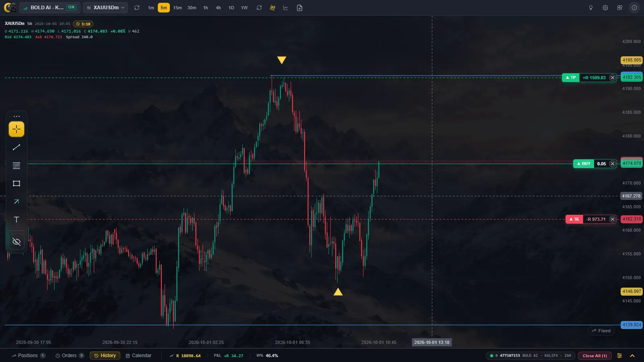
Task: Click the 4195.995 yellow price label
Action: point(632,60)
